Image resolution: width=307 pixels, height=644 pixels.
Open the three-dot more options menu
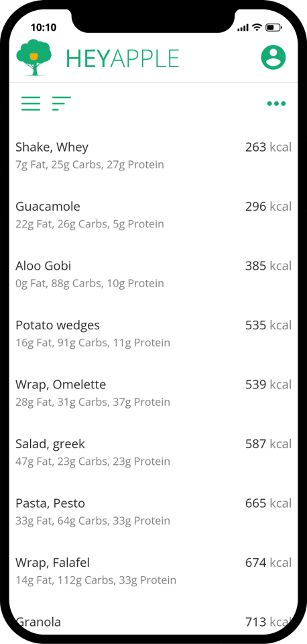[x=276, y=103]
